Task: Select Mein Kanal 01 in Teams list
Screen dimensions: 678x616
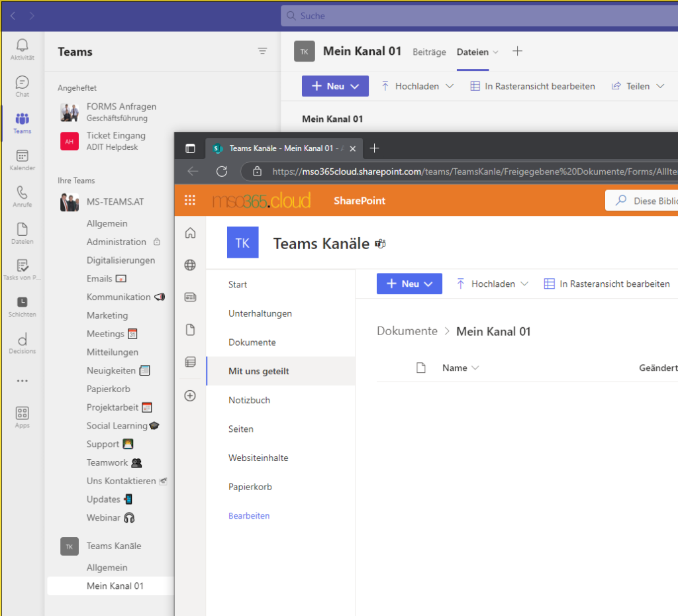Action: pos(111,586)
